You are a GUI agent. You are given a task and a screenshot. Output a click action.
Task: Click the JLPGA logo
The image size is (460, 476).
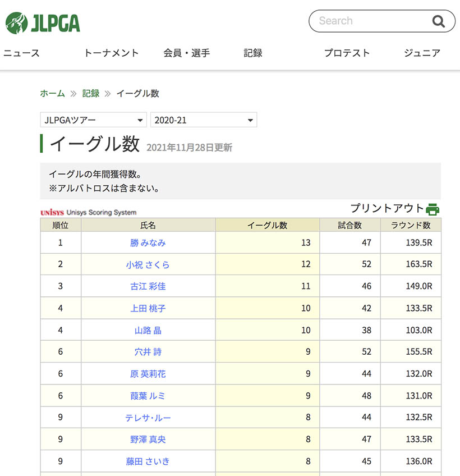tap(43, 22)
